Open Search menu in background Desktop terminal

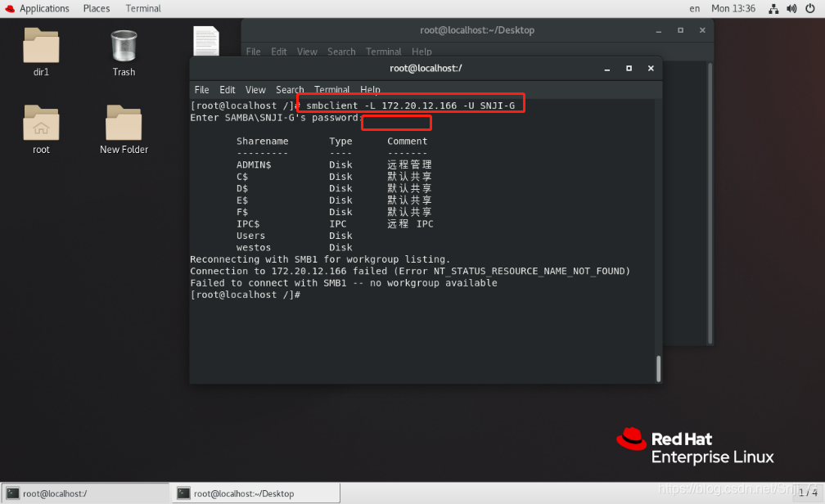(x=341, y=52)
